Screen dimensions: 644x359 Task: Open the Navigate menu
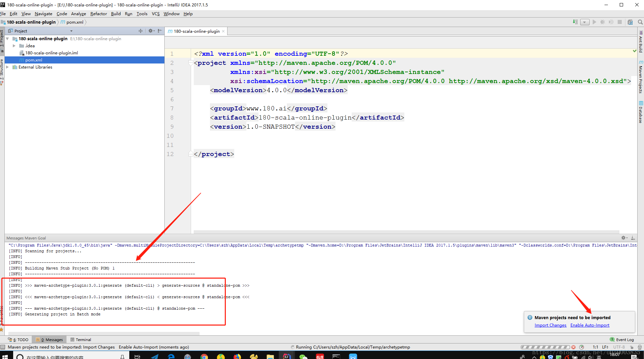point(44,14)
